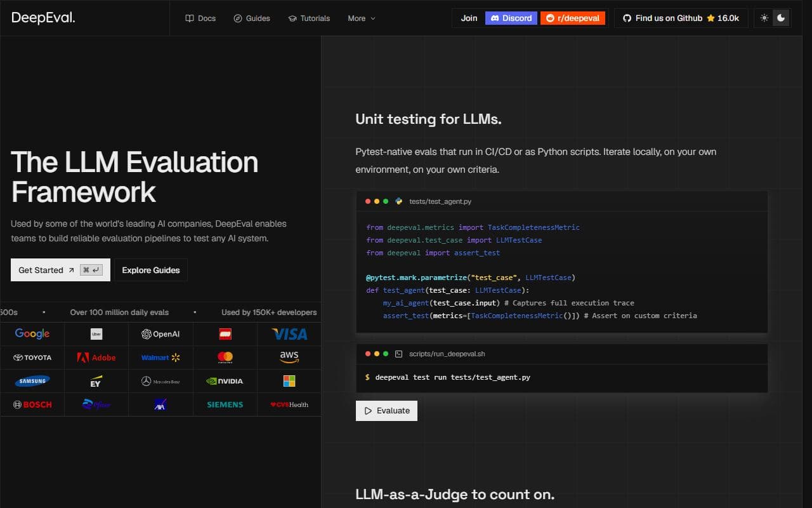
Task: Click the Uber logo
Action: (x=96, y=333)
